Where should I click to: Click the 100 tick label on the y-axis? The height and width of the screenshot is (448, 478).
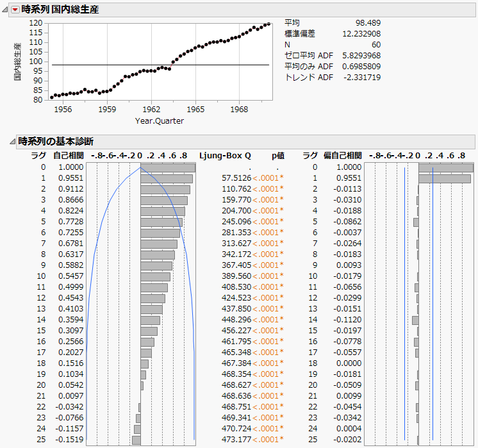(36, 62)
